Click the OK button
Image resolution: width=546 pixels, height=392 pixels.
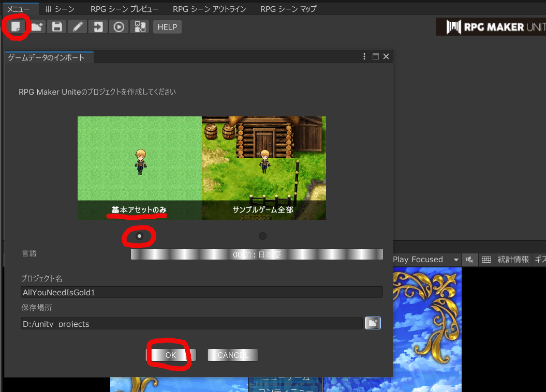coord(171,355)
